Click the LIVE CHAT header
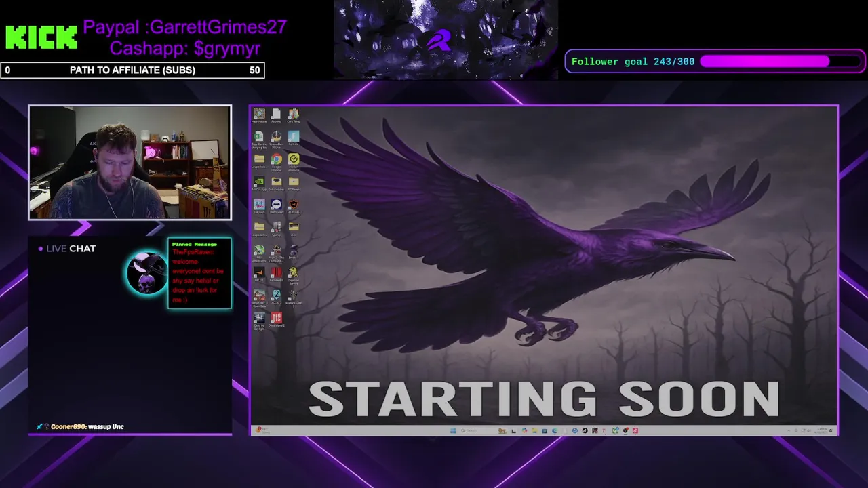The image size is (868, 488). [67, 249]
